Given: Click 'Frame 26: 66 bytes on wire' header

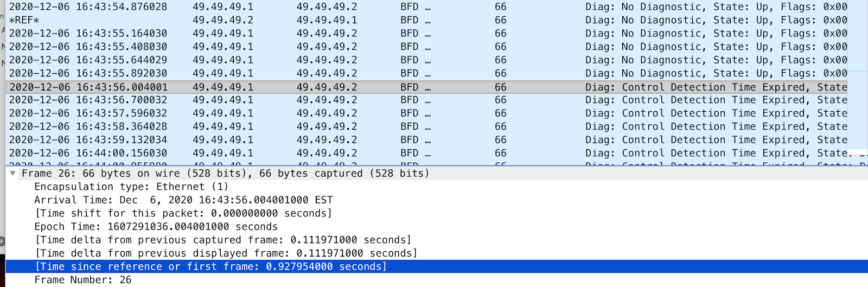Looking at the screenshot, I should [x=437, y=174].
